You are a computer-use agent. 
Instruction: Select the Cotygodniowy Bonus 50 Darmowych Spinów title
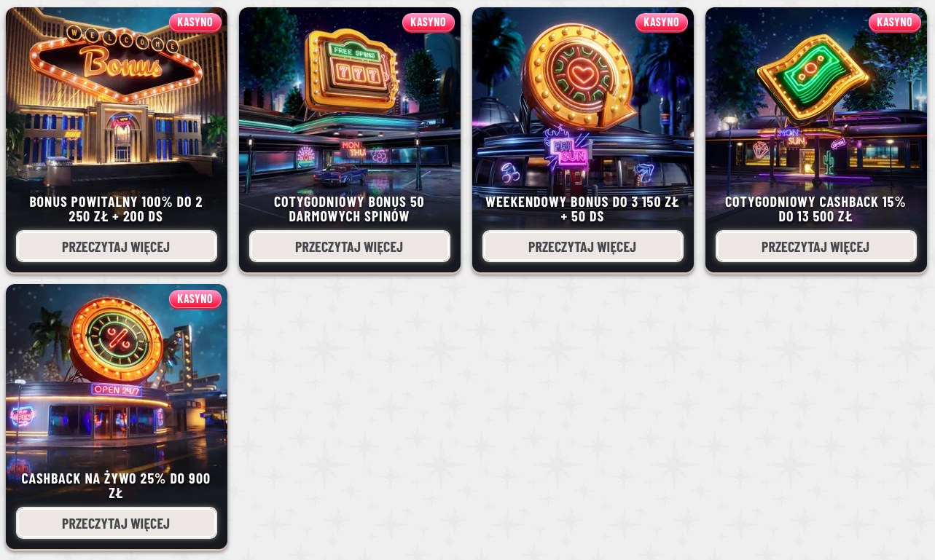pos(350,209)
